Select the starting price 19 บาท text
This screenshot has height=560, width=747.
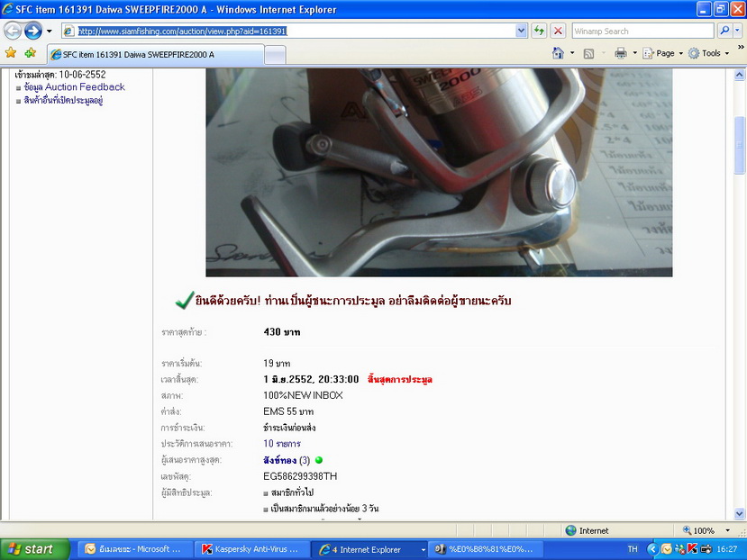pyautogui.click(x=277, y=364)
